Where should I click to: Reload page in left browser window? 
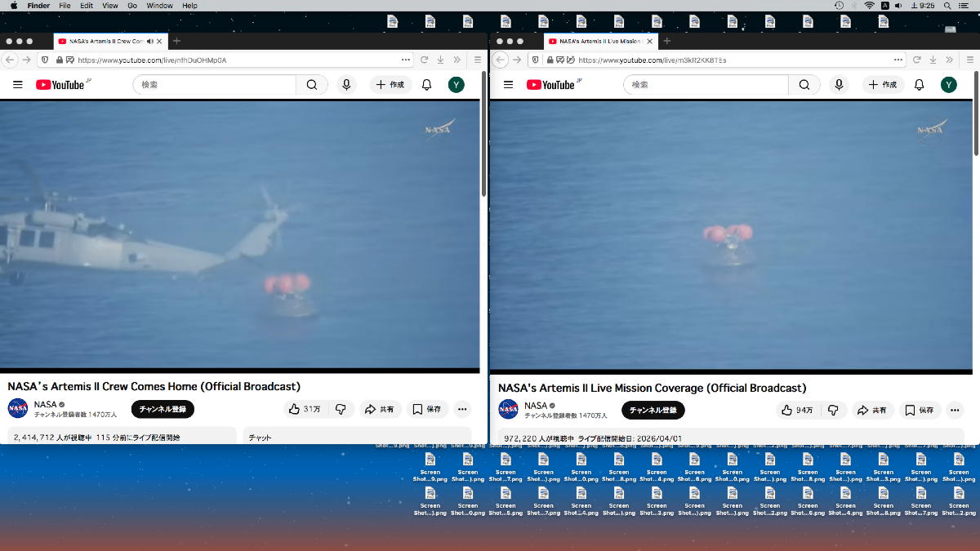[x=424, y=60]
